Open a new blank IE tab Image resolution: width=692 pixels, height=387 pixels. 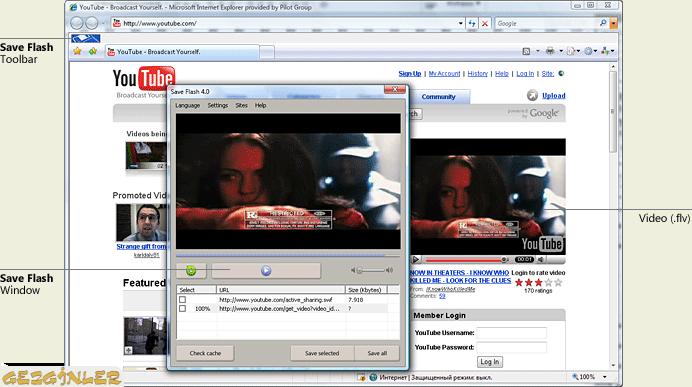(x=267, y=53)
